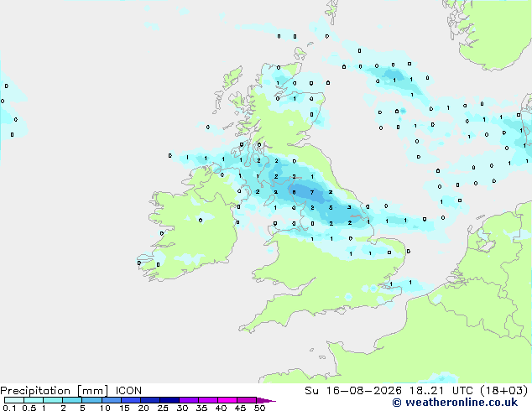The image size is (532, 411).
Task: Click the '20' legend scale label
Action: [x=143, y=408]
